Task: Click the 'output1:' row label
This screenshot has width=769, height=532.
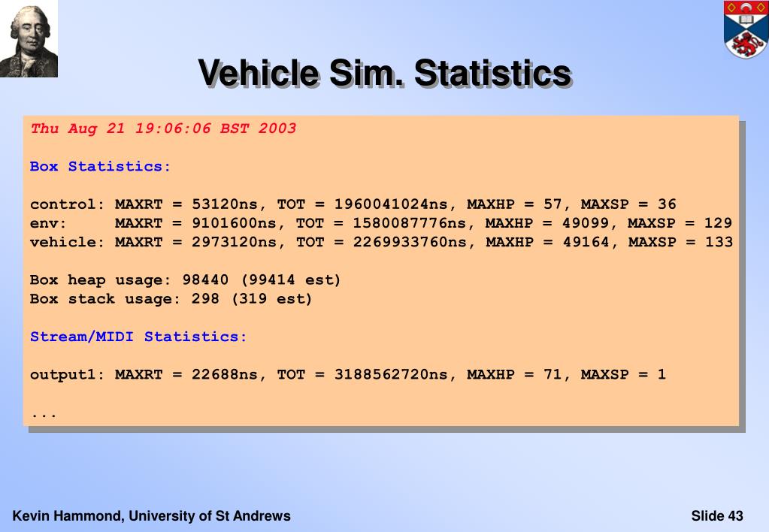Action: (x=67, y=375)
